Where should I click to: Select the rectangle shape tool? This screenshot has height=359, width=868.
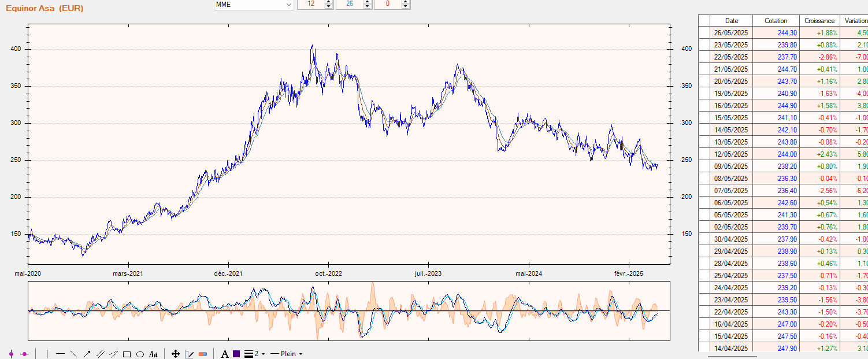(x=127, y=354)
